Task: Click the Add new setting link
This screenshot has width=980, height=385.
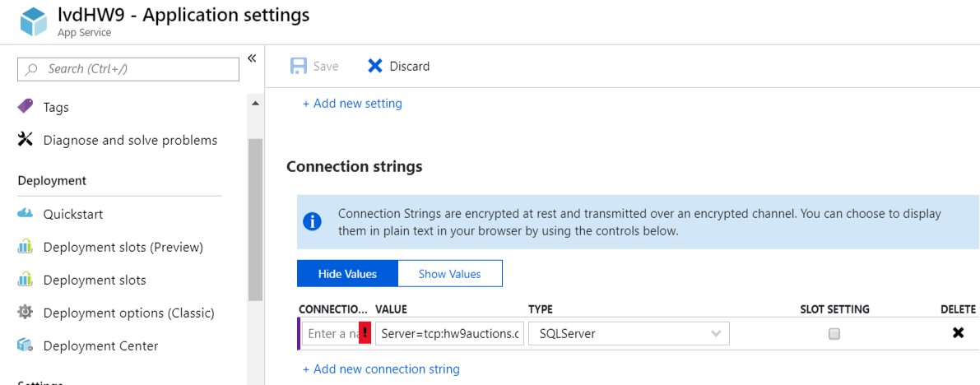Action: coord(352,104)
